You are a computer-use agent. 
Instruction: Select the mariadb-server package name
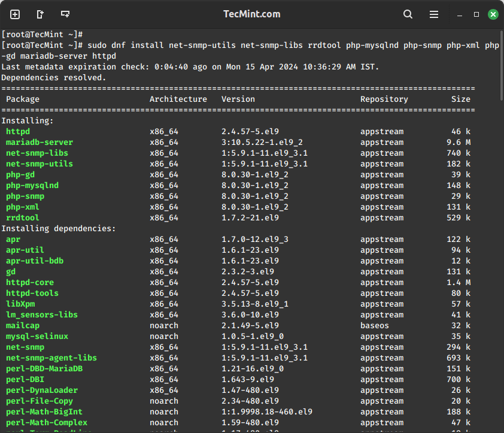tap(40, 143)
